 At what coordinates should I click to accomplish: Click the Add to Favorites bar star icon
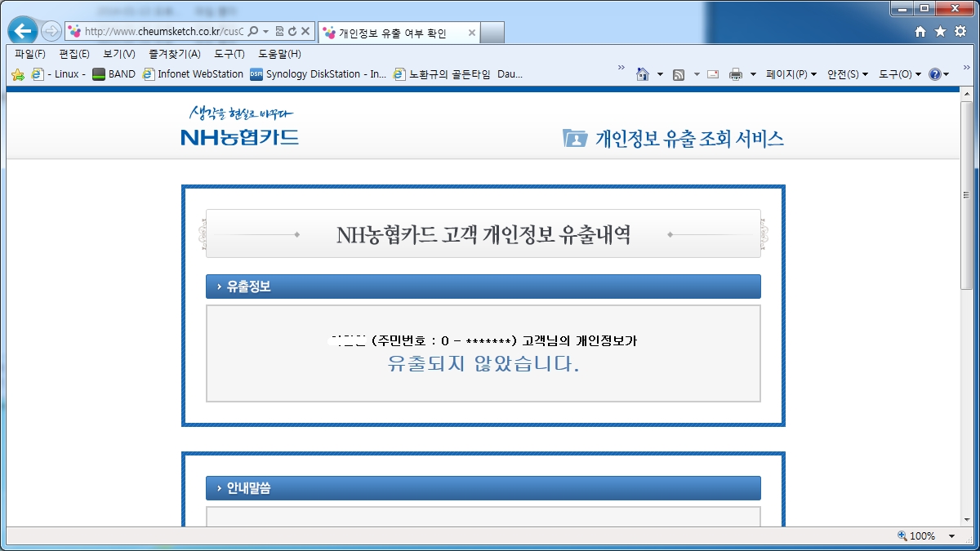tap(17, 74)
